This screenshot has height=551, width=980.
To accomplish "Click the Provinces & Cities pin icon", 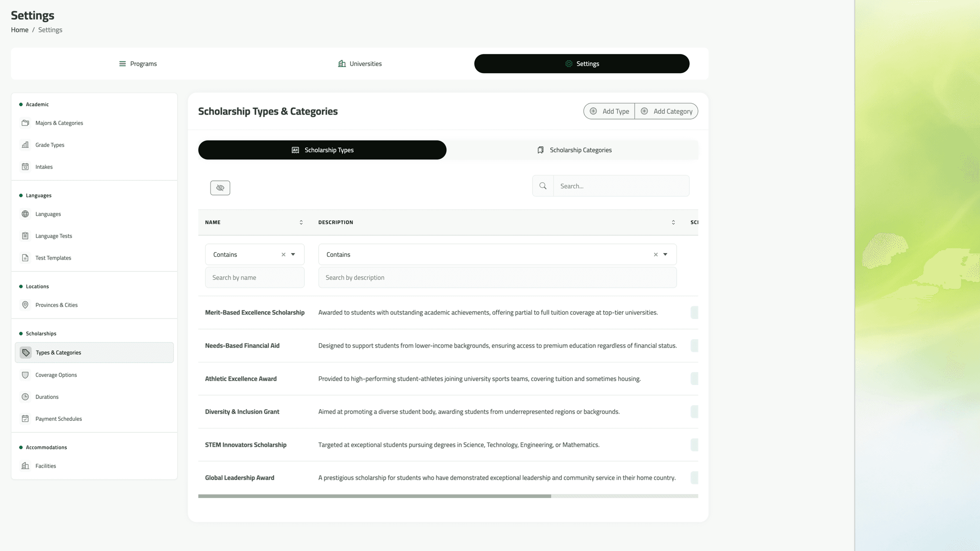I will tap(25, 305).
